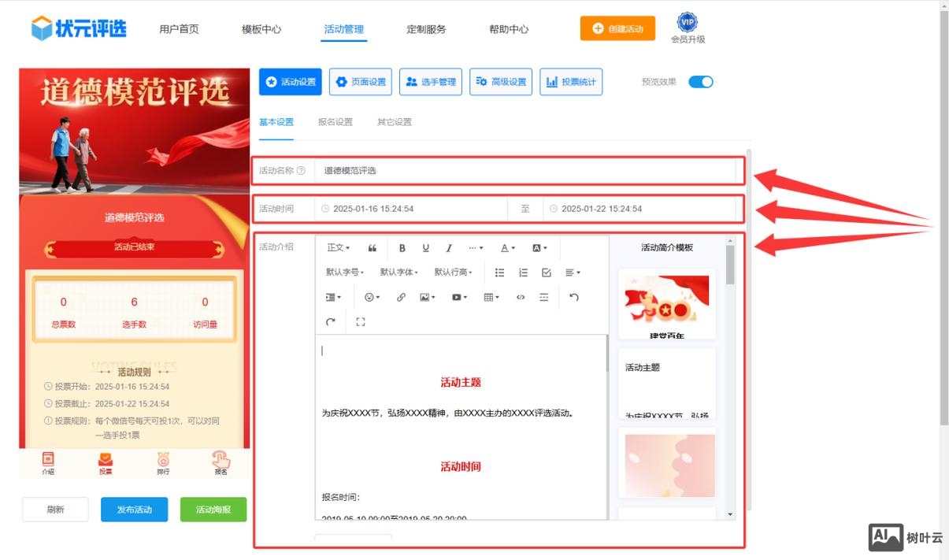Open the font color picker
Image resolution: width=949 pixels, height=560 pixels.
click(x=505, y=248)
